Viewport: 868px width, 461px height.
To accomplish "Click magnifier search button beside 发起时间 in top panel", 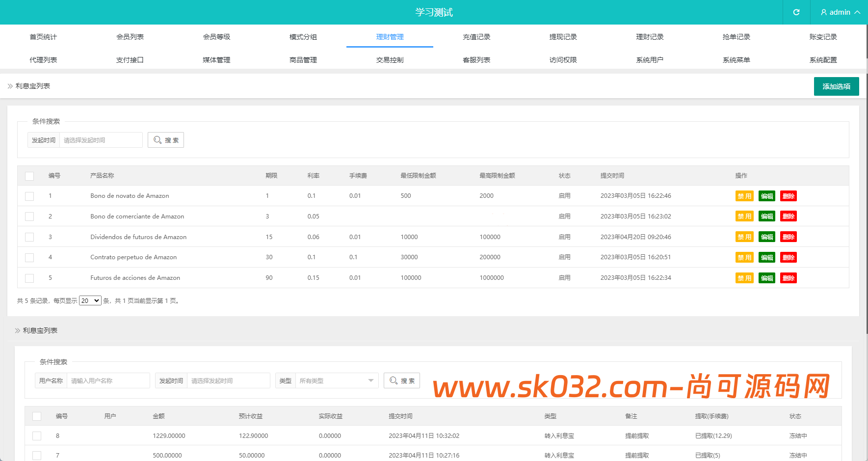I will tap(166, 140).
